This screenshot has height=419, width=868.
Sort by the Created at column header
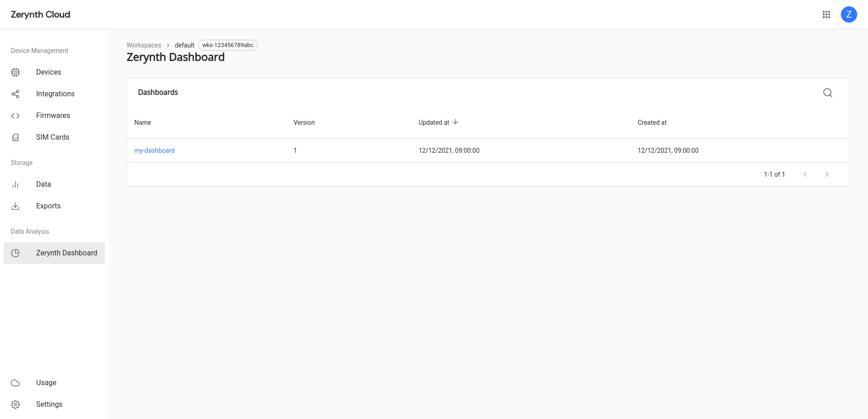click(x=652, y=122)
